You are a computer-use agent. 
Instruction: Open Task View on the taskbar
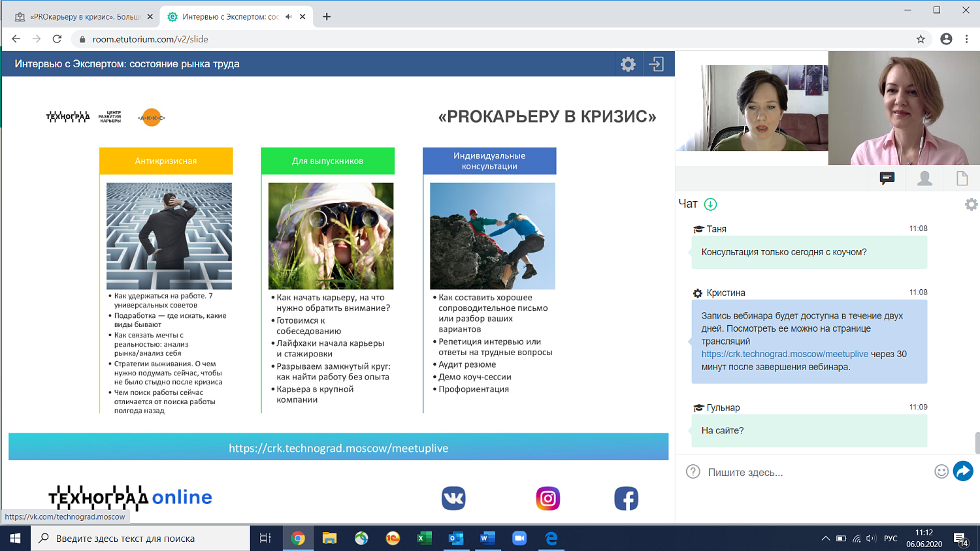pyautogui.click(x=265, y=538)
